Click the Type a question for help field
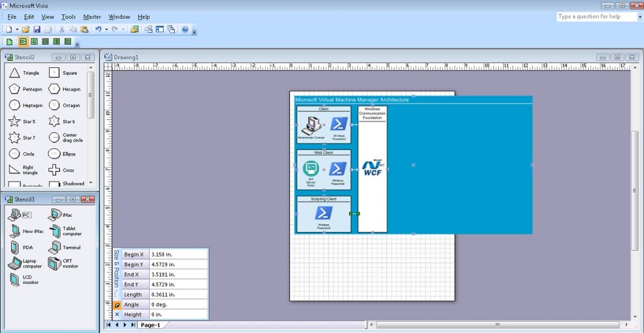Viewport: 644px width, 333px height. pyautogui.click(x=596, y=17)
